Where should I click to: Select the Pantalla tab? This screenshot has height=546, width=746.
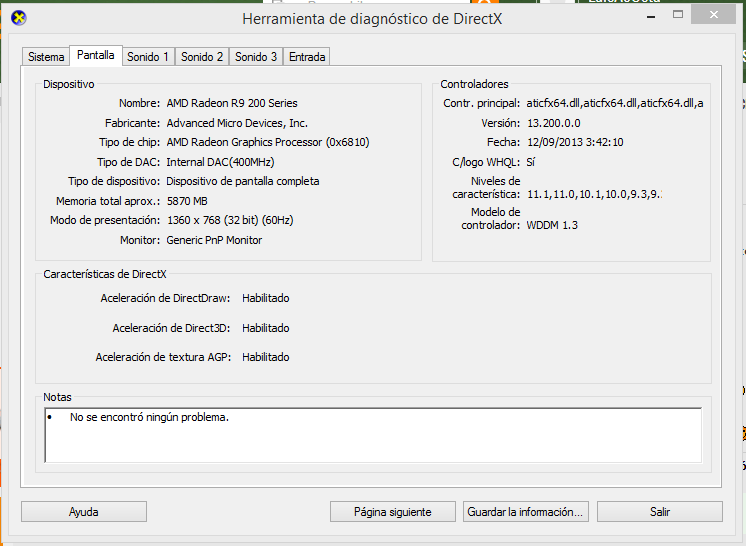coord(96,55)
